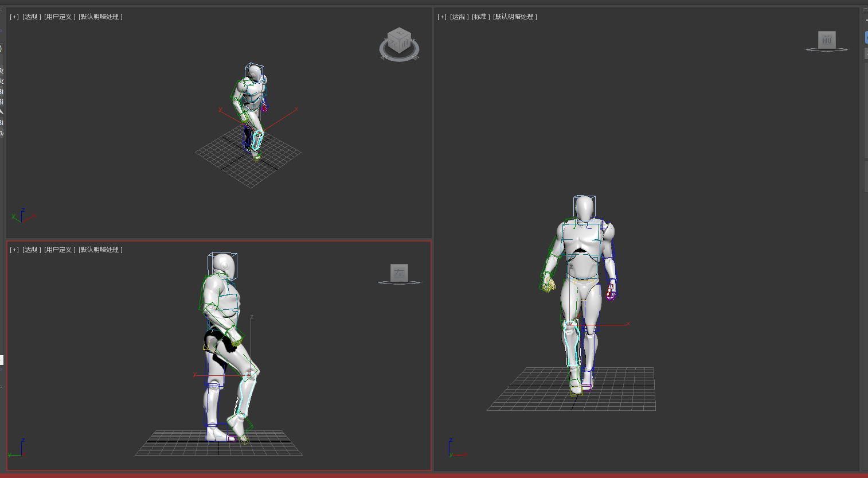
Task: Open the [+] menu in the red-bordered active viewport
Action: pyautogui.click(x=14, y=250)
